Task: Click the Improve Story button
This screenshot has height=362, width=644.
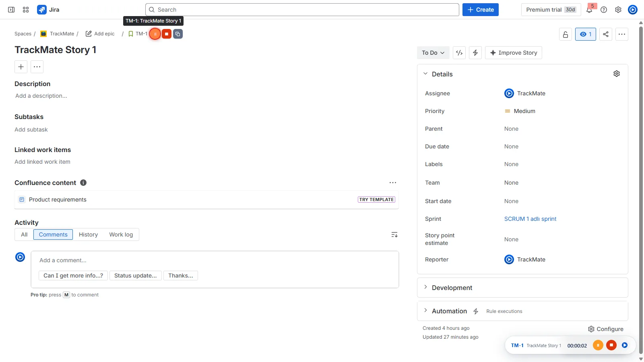Action: pyautogui.click(x=514, y=53)
